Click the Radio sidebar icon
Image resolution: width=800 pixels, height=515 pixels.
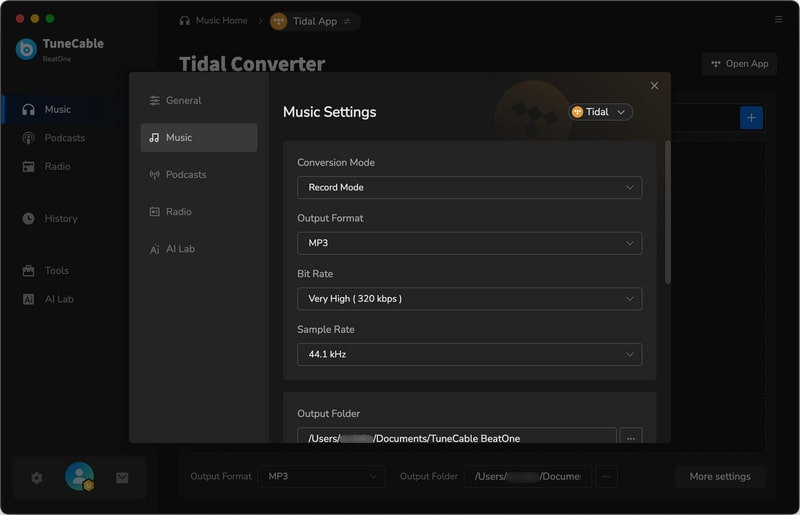29,166
